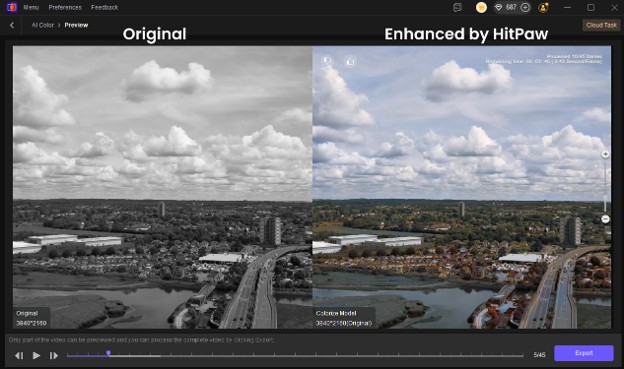Open Cloud Task
This screenshot has width=624, height=369.
tap(601, 25)
